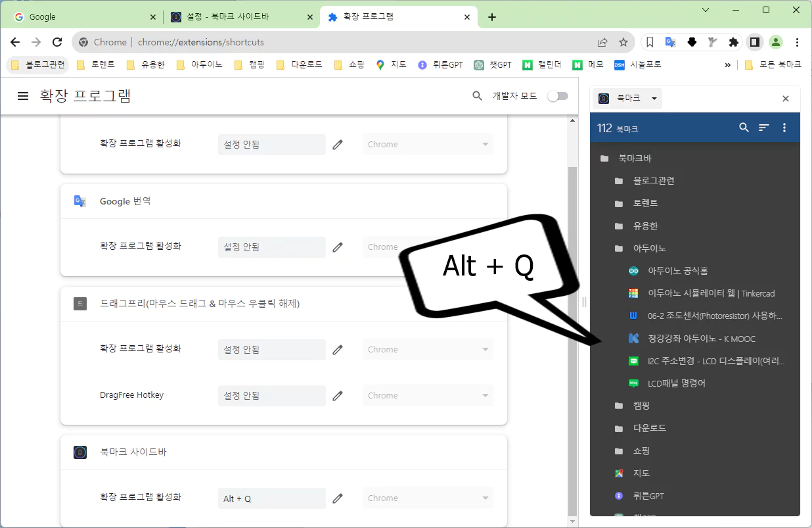Edit shortcut for Google 번역 확장 프로그램 활성화
The image size is (812, 528).
(x=338, y=247)
